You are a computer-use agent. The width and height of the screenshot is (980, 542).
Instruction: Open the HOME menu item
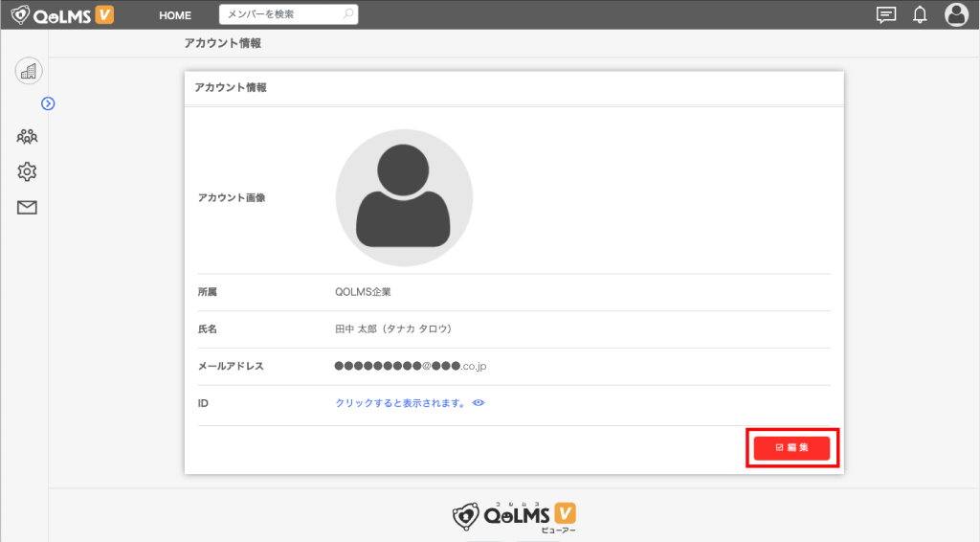pos(175,15)
